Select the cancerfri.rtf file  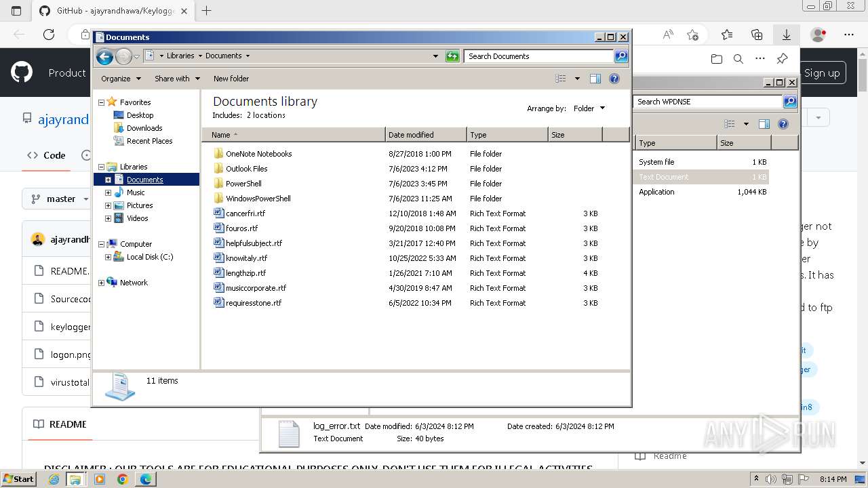pyautogui.click(x=245, y=213)
